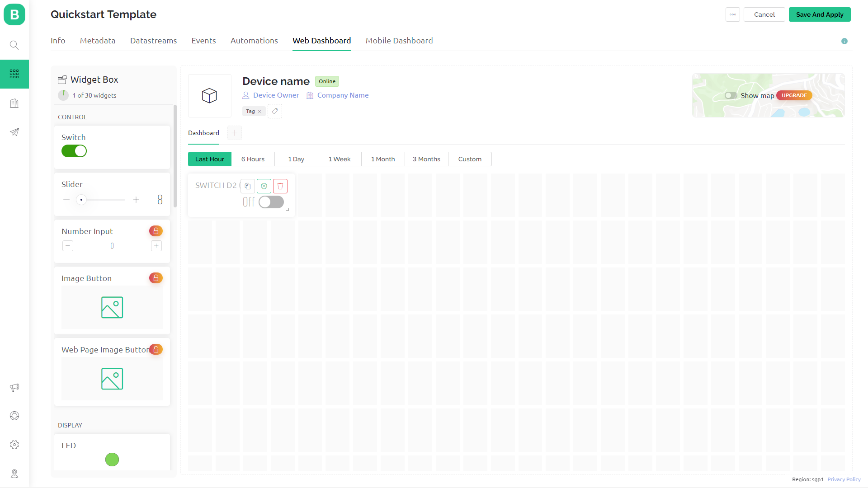Add a new dashboard tab with plus
Screen dimensions: 868x488
click(235, 133)
